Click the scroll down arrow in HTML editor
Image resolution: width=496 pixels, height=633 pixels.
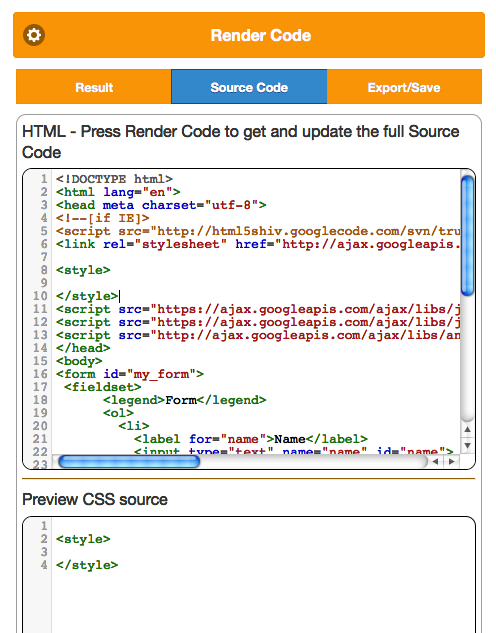click(x=467, y=446)
